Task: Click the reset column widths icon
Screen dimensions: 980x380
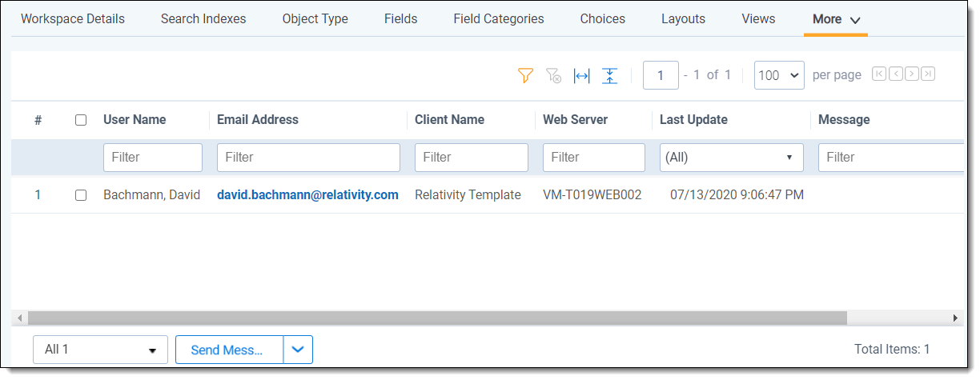Action: tap(582, 75)
